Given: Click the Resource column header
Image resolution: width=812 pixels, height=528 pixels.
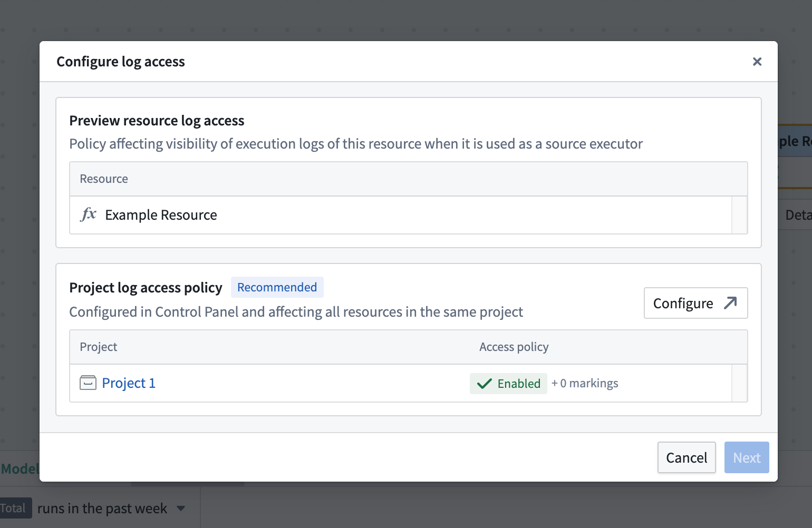Looking at the screenshot, I should (104, 179).
